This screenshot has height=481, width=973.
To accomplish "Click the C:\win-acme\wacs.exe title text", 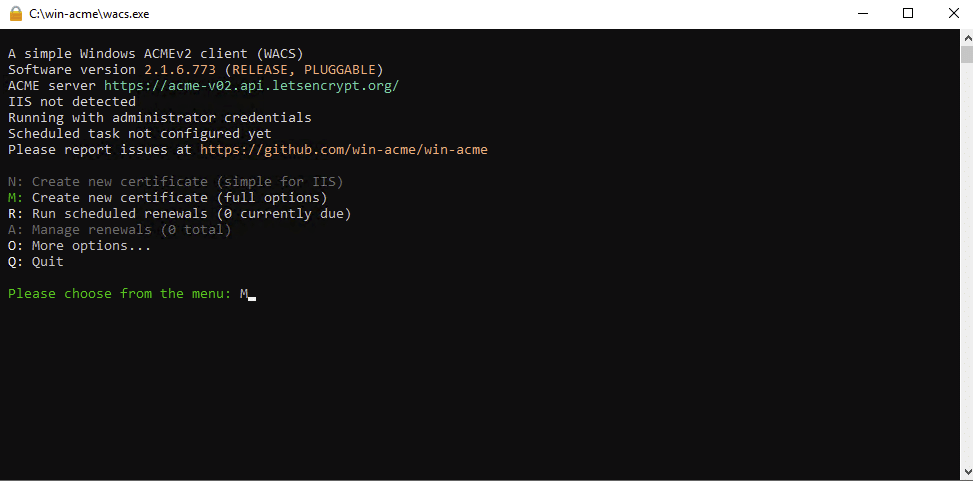I will point(89,14).
